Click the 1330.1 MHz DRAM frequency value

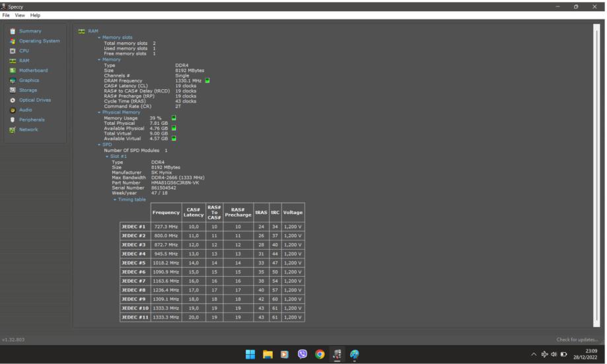coord(188,81)
